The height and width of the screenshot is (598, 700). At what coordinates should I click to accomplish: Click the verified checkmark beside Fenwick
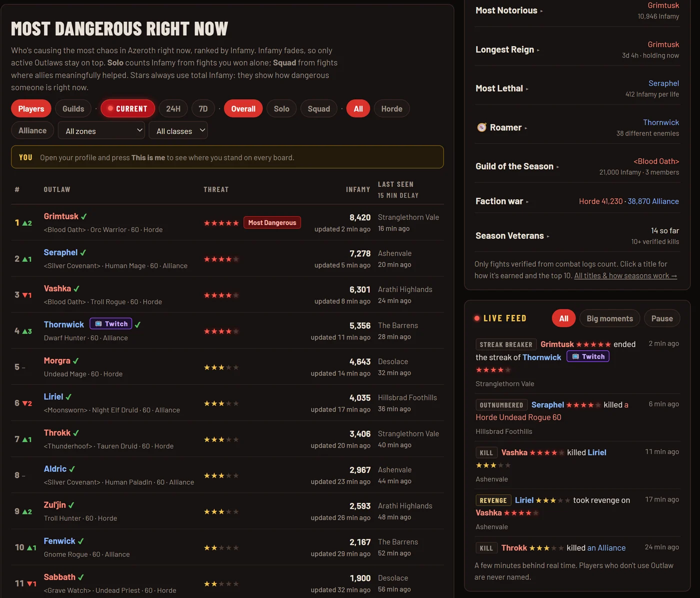click(81, 541)
